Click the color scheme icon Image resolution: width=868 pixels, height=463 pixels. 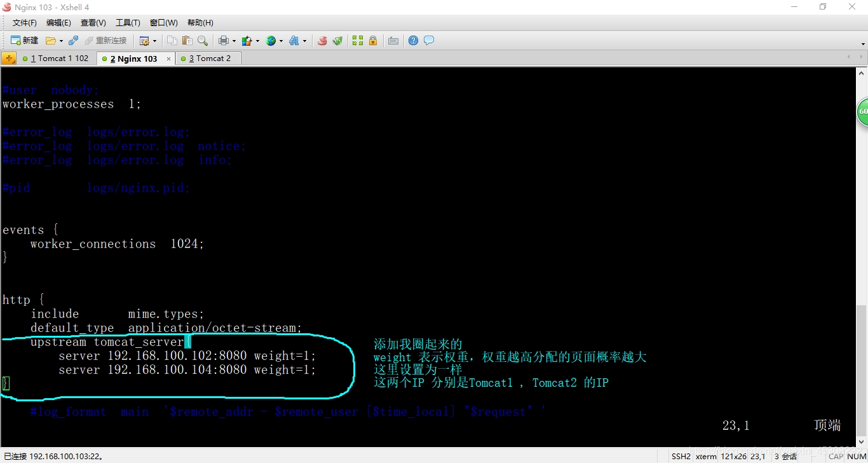tap(247, 41)
